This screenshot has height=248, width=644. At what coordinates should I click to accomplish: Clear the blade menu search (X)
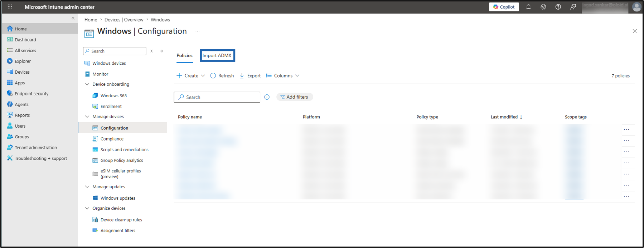tap(152, 51)
